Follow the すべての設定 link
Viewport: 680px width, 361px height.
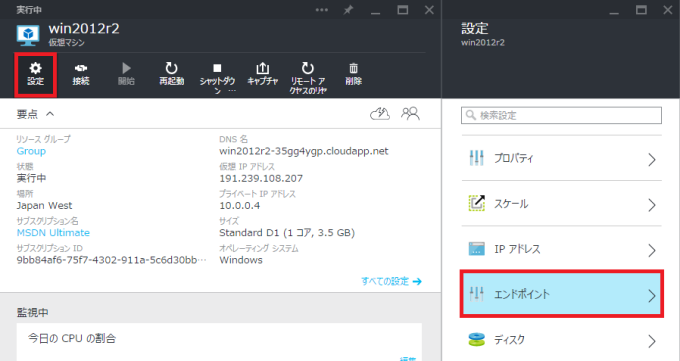click(x=385, y=281)
